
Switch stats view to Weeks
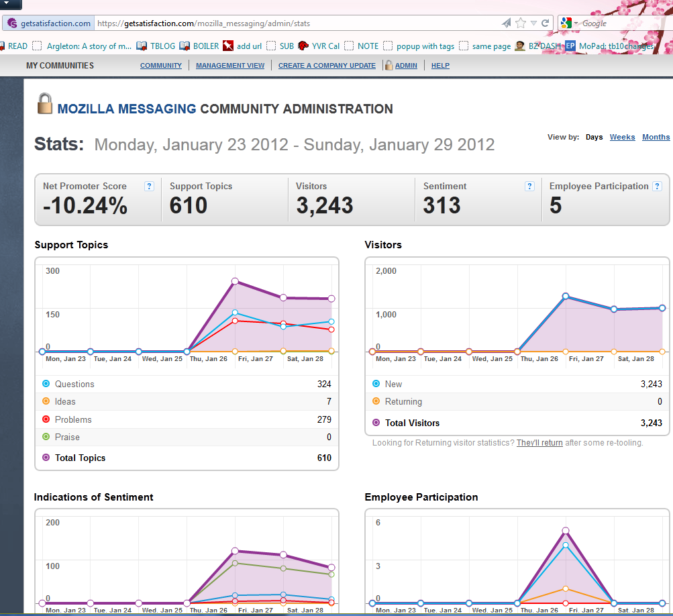tap(623, 137)
